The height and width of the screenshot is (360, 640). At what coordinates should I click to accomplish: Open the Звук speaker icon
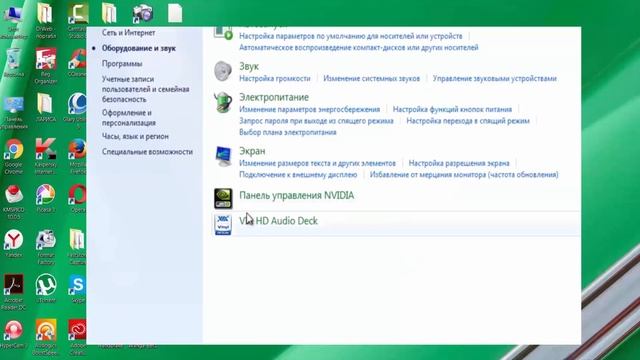click(x=223, y=71)
